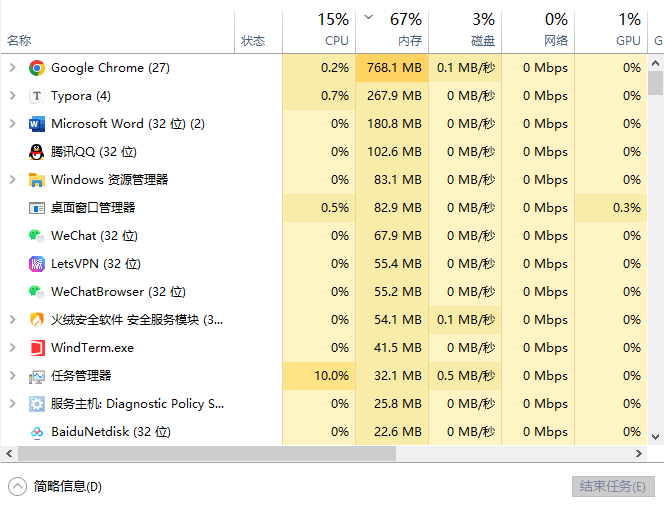
Task: Click the Windows 资源管理器 folder icon
Action: pos(37,180)
